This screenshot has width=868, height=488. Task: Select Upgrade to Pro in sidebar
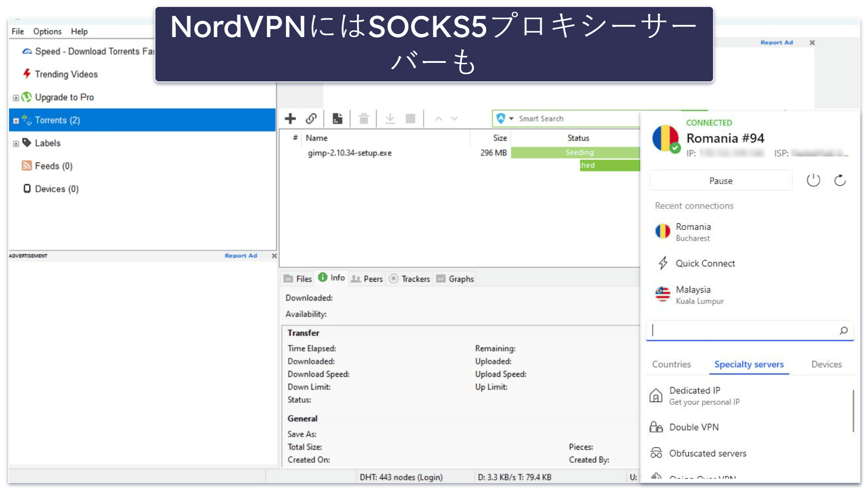64,97
